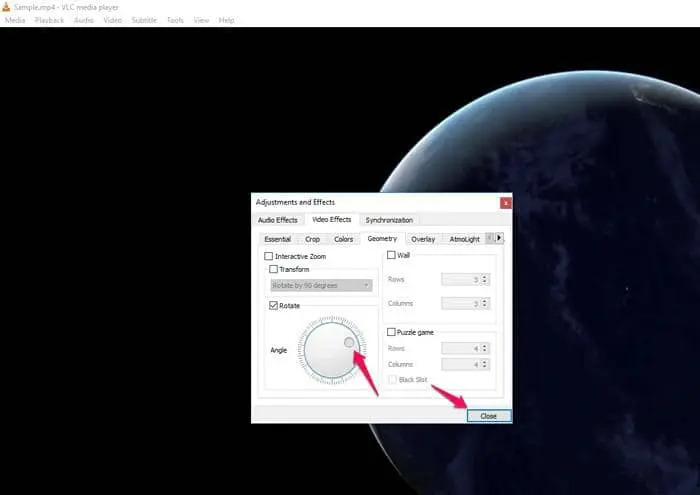The image size is (700, 495).
Task: Close Adjustments and Effects with red X
Action: point(505,202)
